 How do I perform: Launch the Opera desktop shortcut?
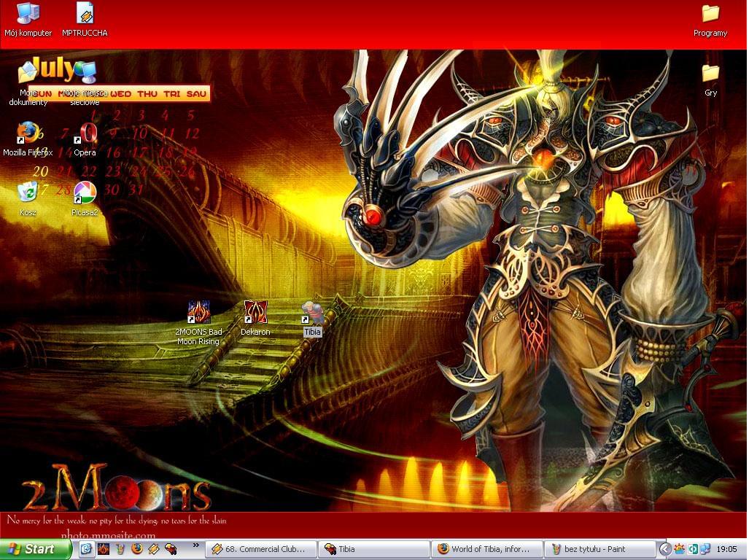85,139
